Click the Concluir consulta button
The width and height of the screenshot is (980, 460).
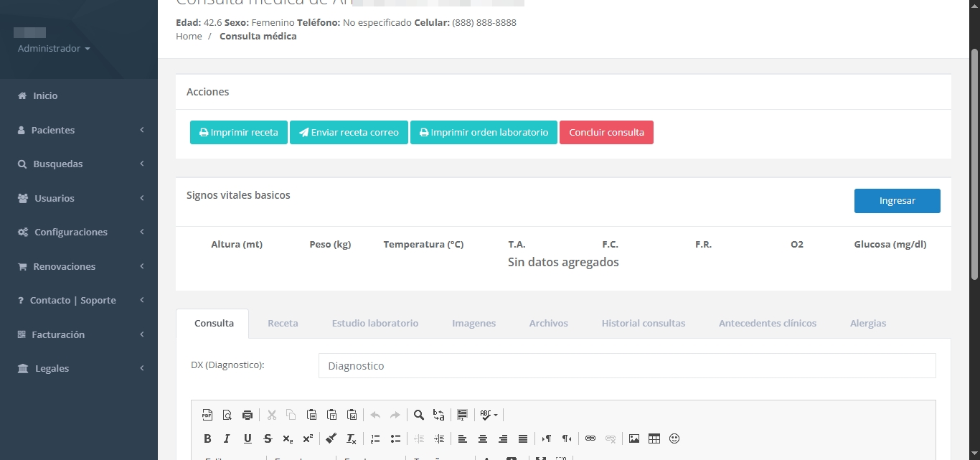point(606,133)
